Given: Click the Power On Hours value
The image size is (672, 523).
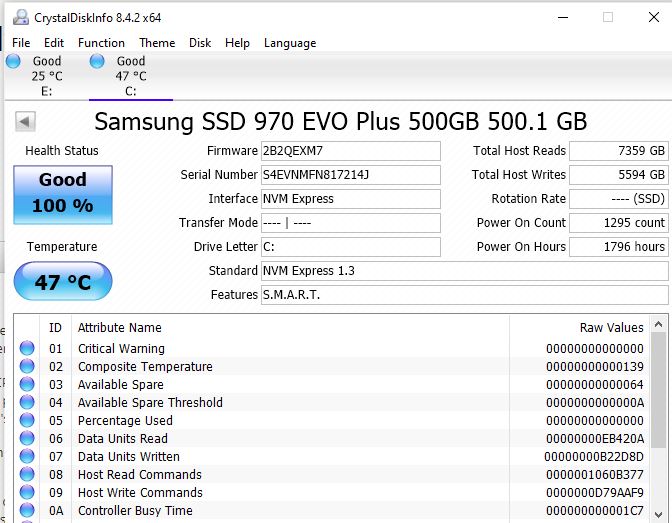Looking at the screenshot, I should (618, 247).
